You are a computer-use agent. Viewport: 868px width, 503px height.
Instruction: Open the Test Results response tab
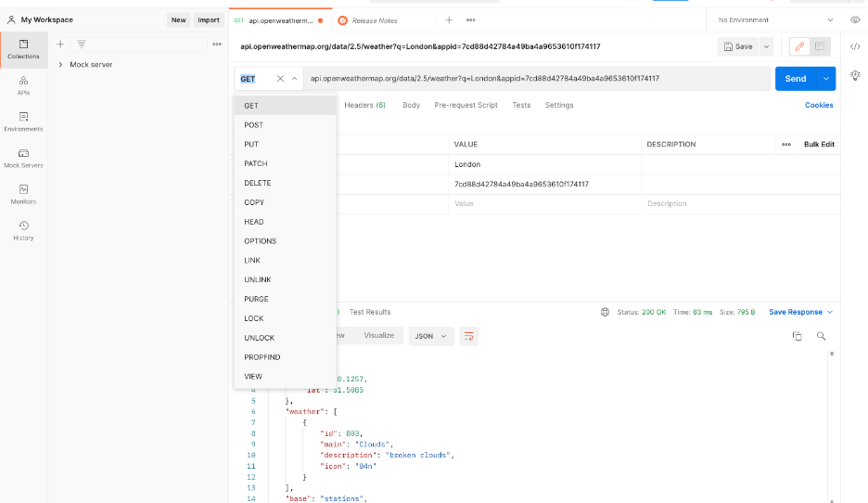pyautogui.click(x=370, y=312)
